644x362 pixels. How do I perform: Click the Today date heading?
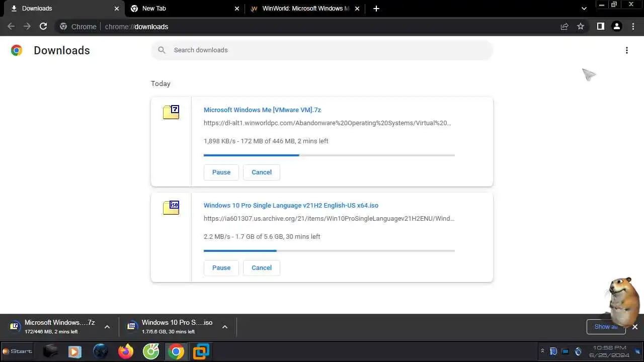pos(160,83)
